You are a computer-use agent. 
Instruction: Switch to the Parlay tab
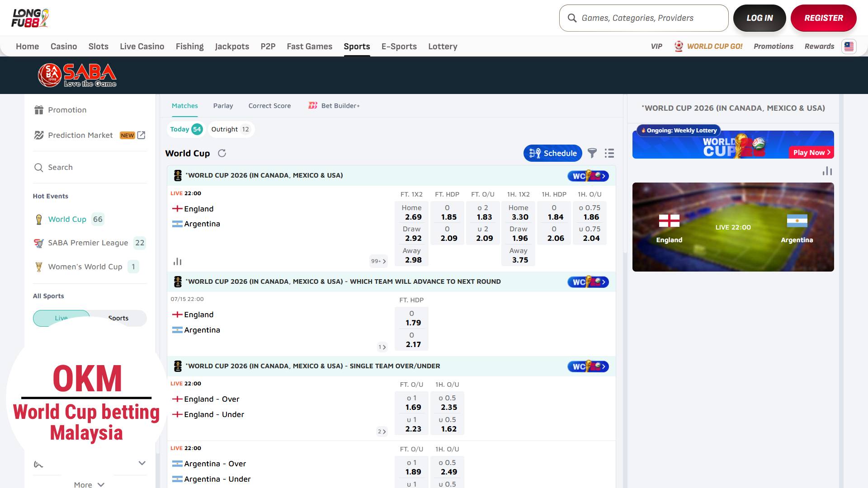click(x=223, y=105)
